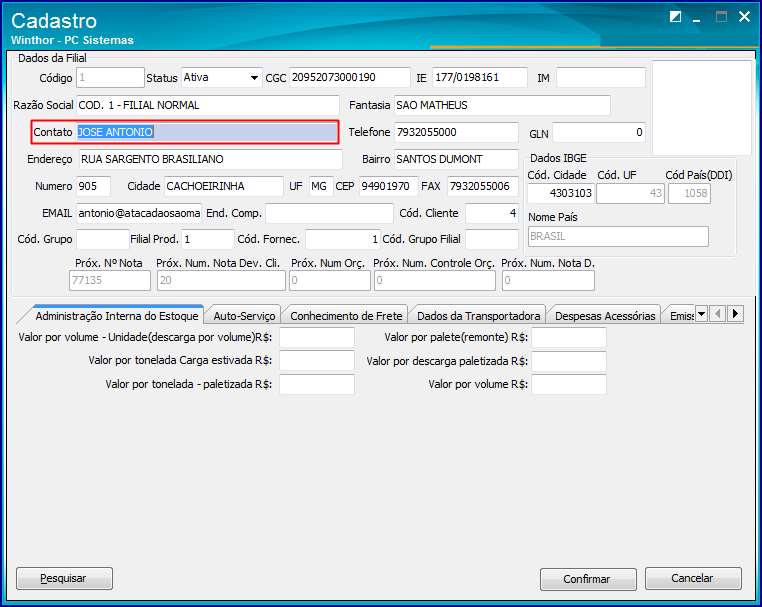Click the Pesquisar button

click(x=64, y=578)
